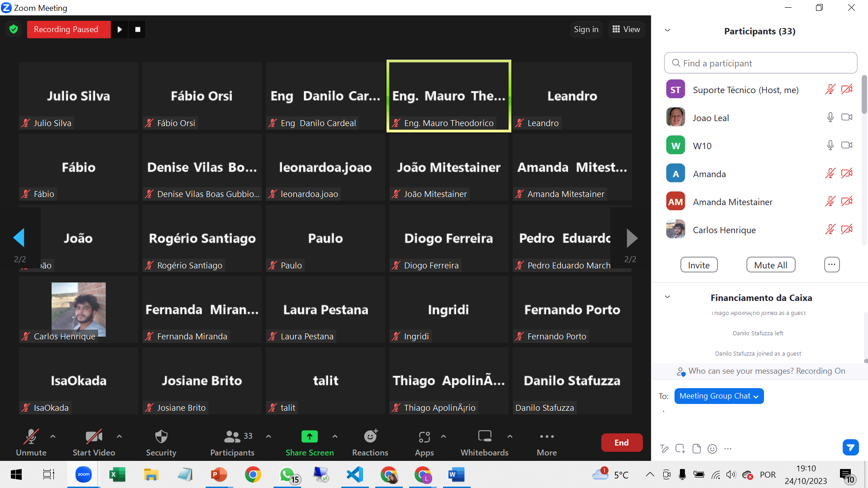Unmute Suporte Técnico microphone in participants list
This screenshot has width=868, height=488.
tap(830, 89)
